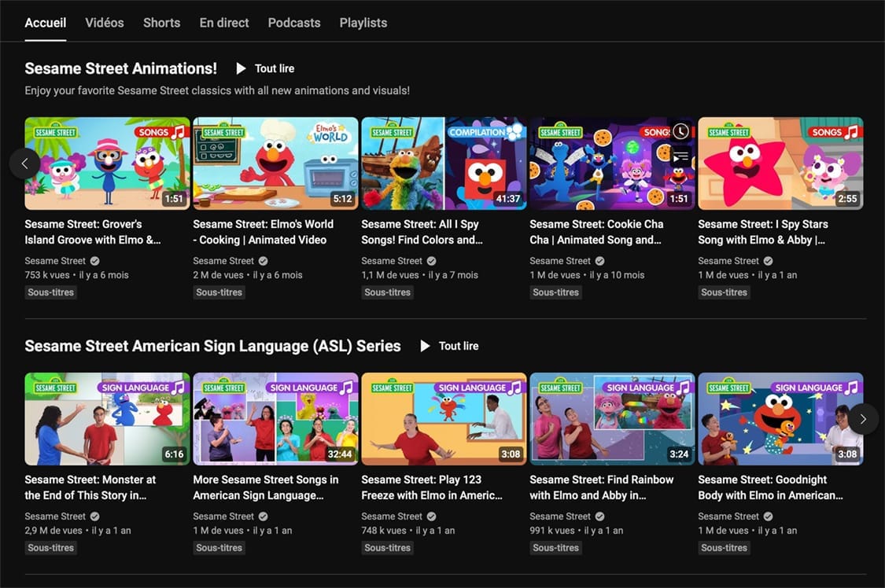The width and height of the screenshot is (885, 588).
Task: Click Sous-titres badge under All I Spy Songs
Action: pos(387,292)
